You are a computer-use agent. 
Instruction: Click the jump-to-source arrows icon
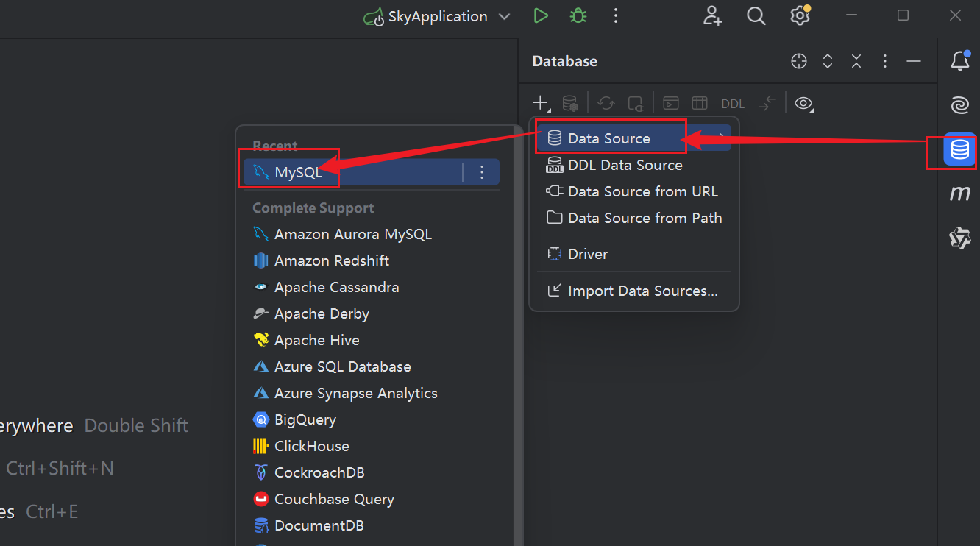pyautogui.click(x=767, y=103)
